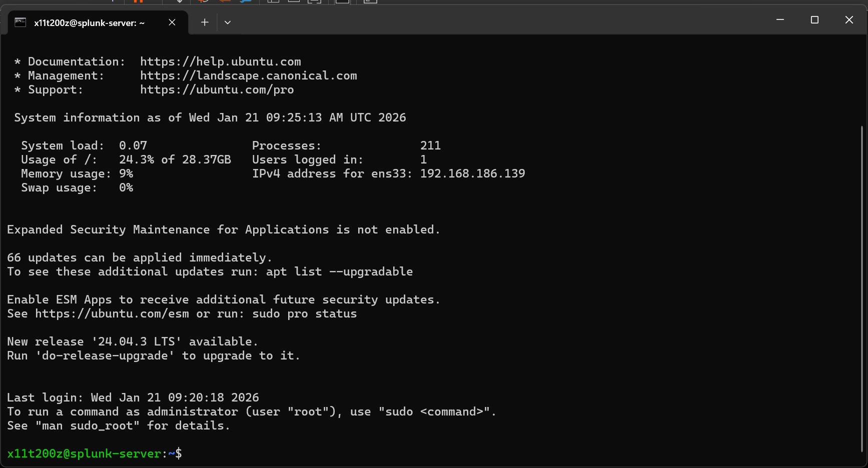
Task: Click the 'sudo pro status' command text
Action: click(304, 313)
